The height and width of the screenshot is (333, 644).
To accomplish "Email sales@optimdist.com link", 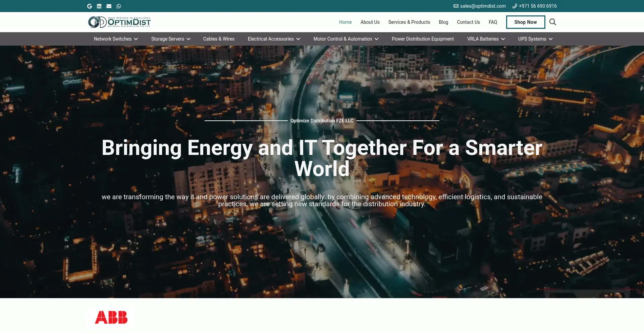I will tap(479, 6).
